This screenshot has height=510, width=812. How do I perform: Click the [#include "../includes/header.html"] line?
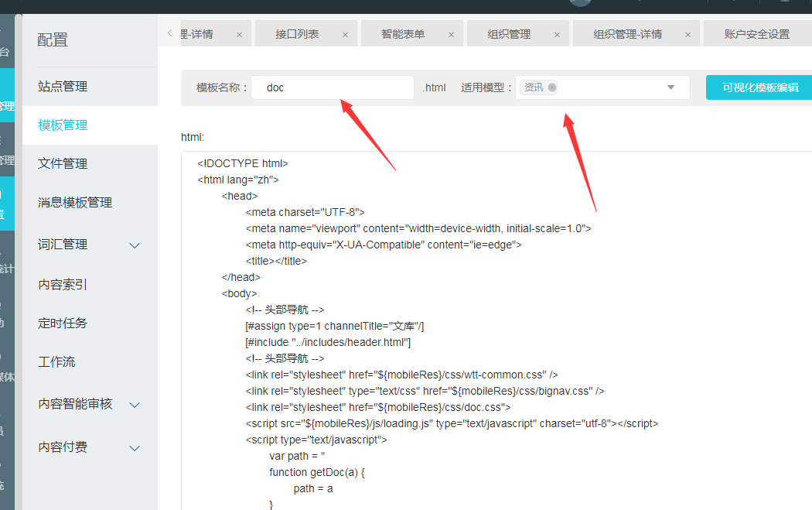[x=329, y=342]
